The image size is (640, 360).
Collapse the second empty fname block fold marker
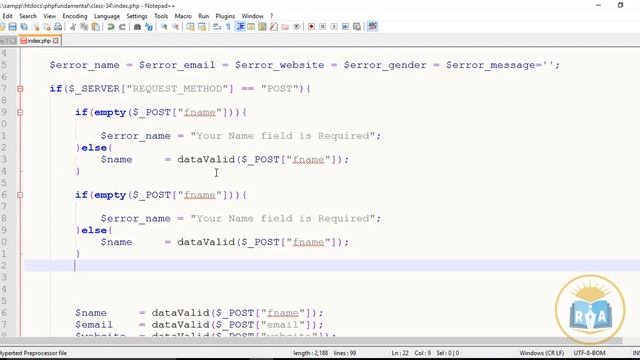(x=20, y=195)
